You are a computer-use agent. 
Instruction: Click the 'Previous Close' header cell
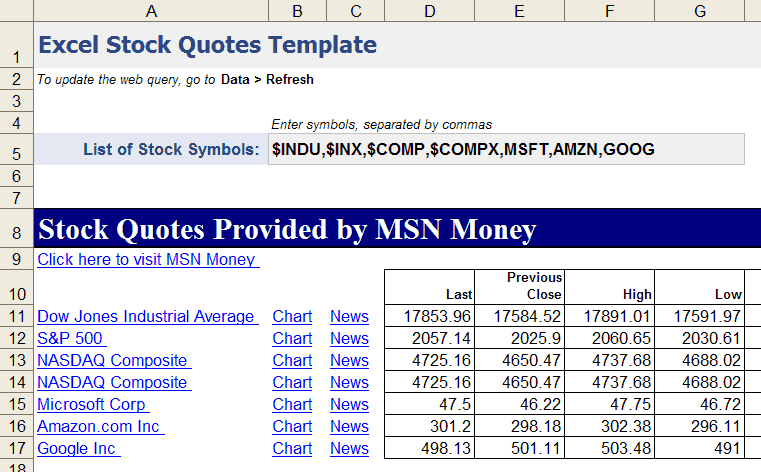(x=519, y=286)
